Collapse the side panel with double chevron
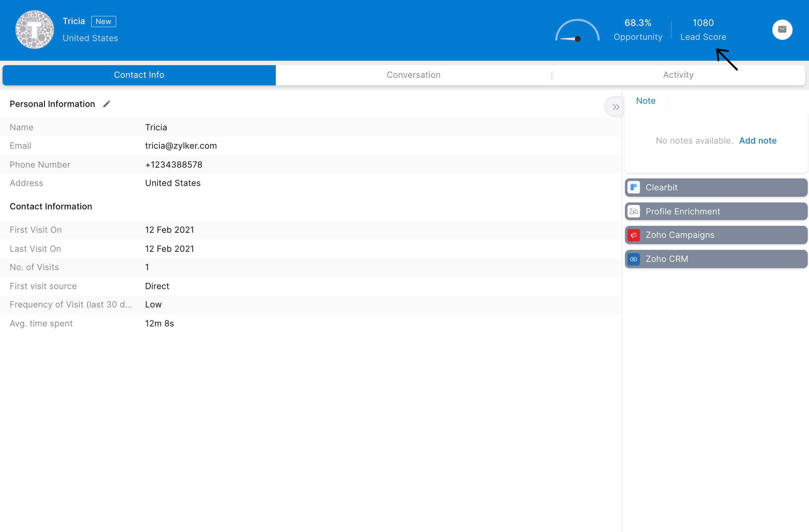 tap(615, 107)
